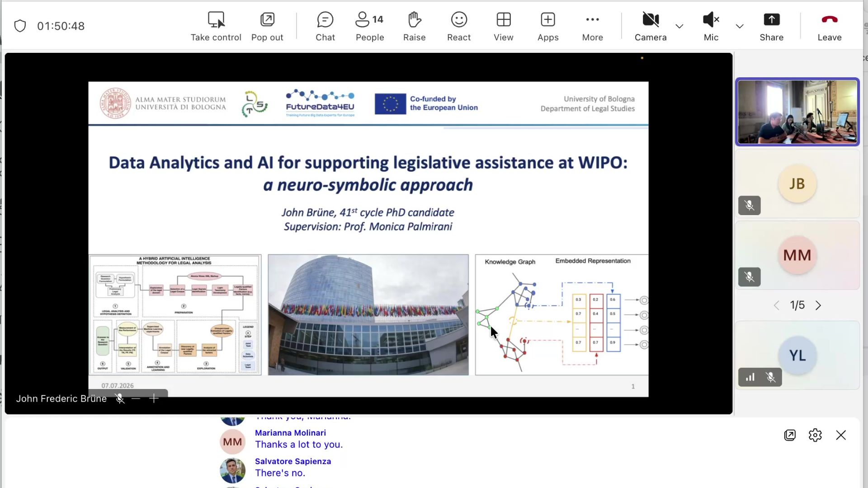Select the live video participant thumbnail
The image size is (868, 488).
pyautogui.click(x=797, y=112)
